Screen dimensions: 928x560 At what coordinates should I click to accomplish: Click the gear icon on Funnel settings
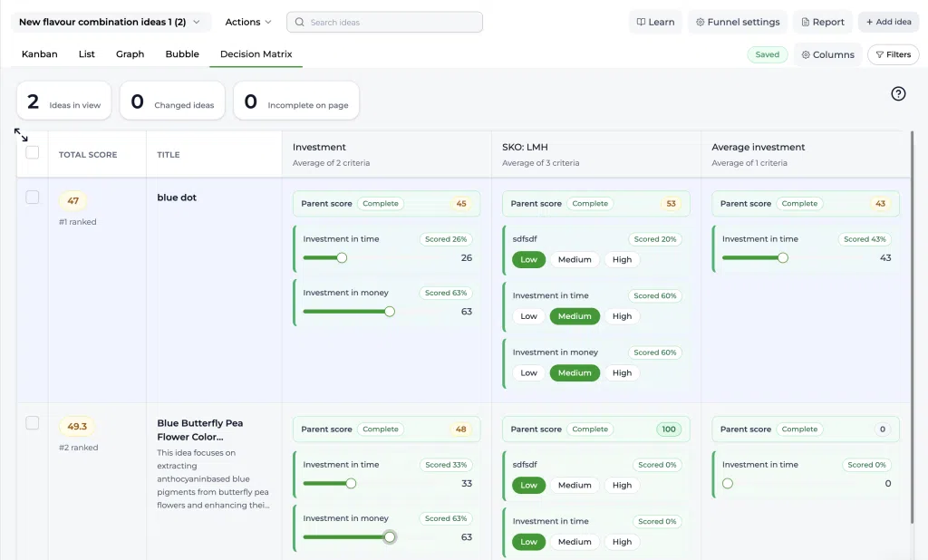click(x=701, y=22)
